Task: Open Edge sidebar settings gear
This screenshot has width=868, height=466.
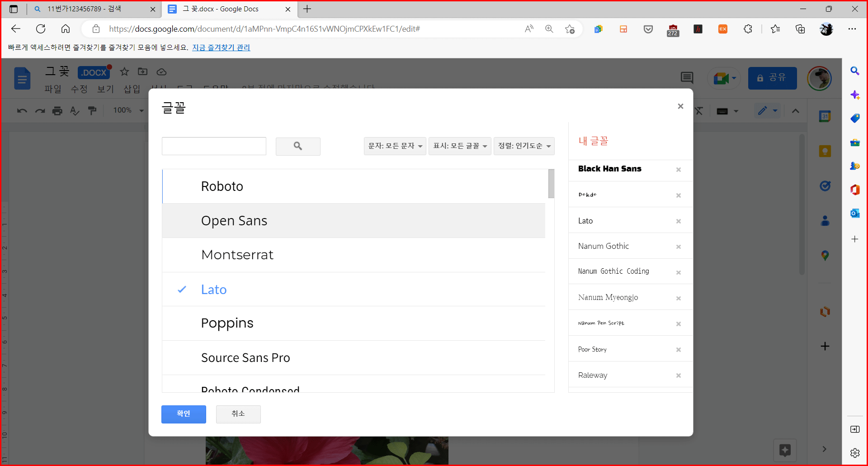Action: 854,453
